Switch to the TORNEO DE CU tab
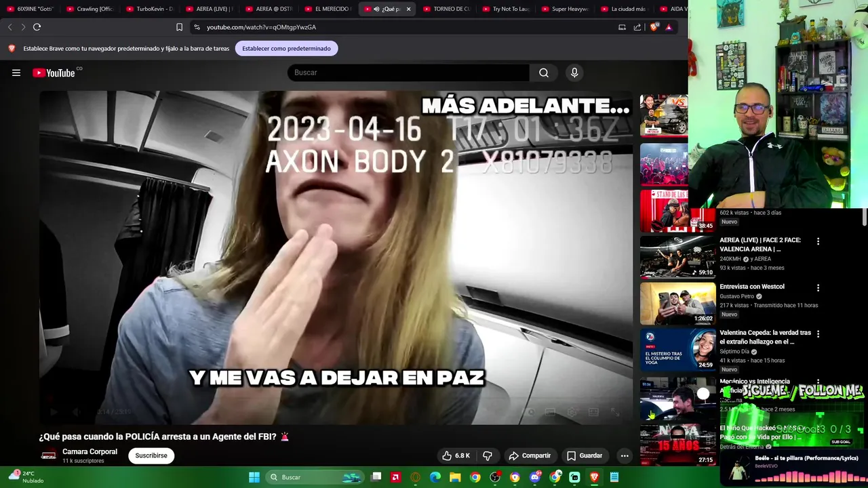868x488 pixels. coord(447,9)
